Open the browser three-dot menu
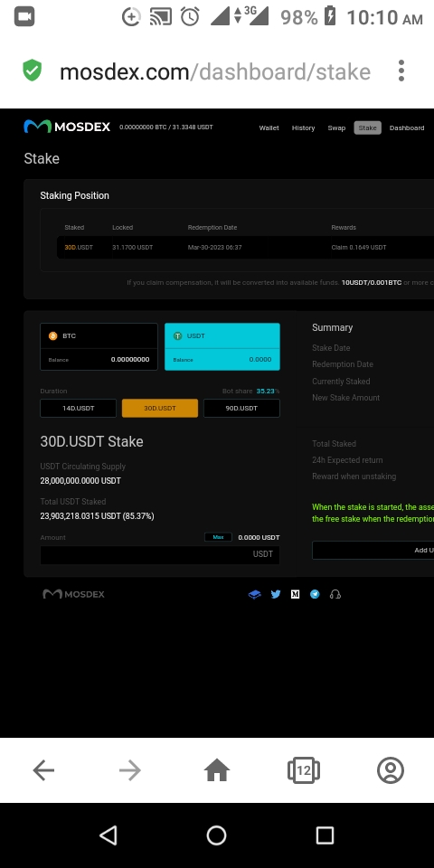434x868 pixels. click(x=401, y=71)
